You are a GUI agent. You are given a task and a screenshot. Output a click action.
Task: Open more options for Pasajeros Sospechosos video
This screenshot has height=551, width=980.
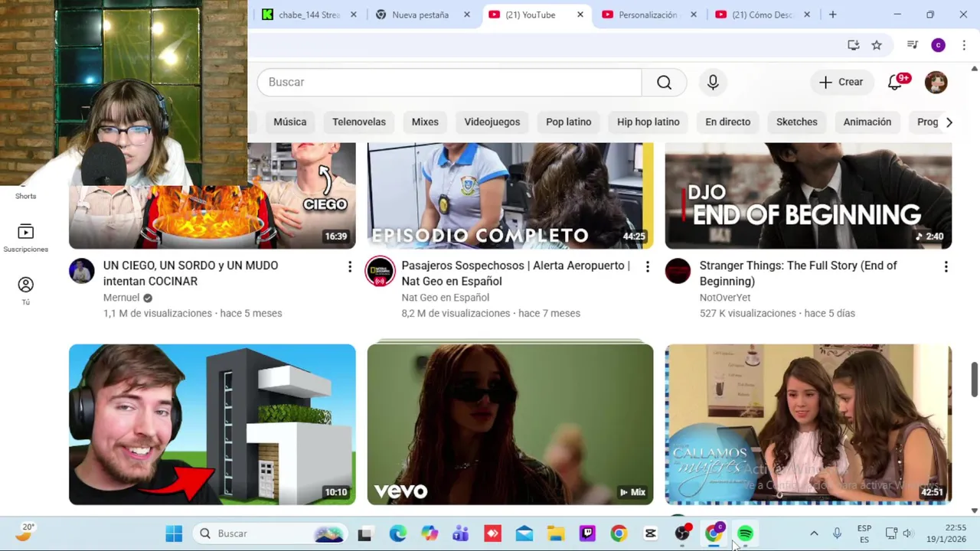point(648,266)
